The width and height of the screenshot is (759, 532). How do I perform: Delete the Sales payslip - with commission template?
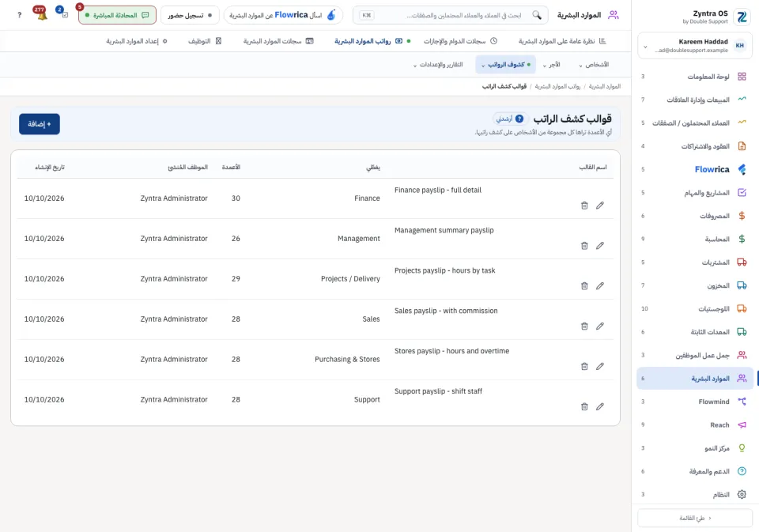(584, 326)
